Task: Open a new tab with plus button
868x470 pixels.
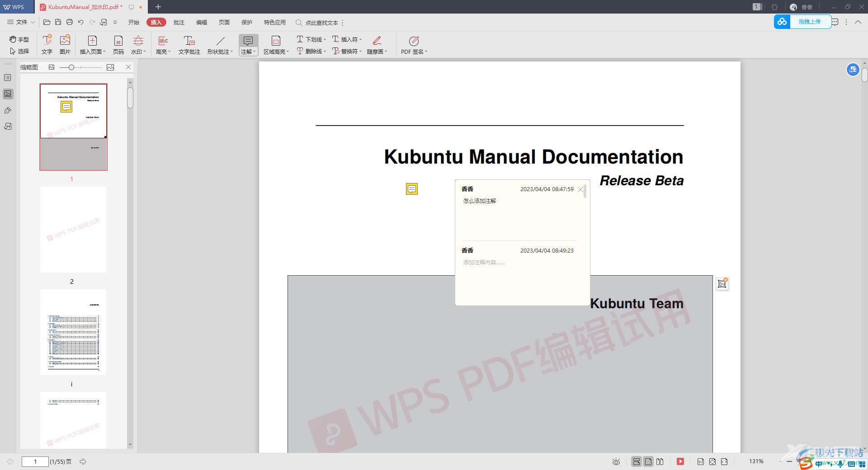Action: point(158,7)
